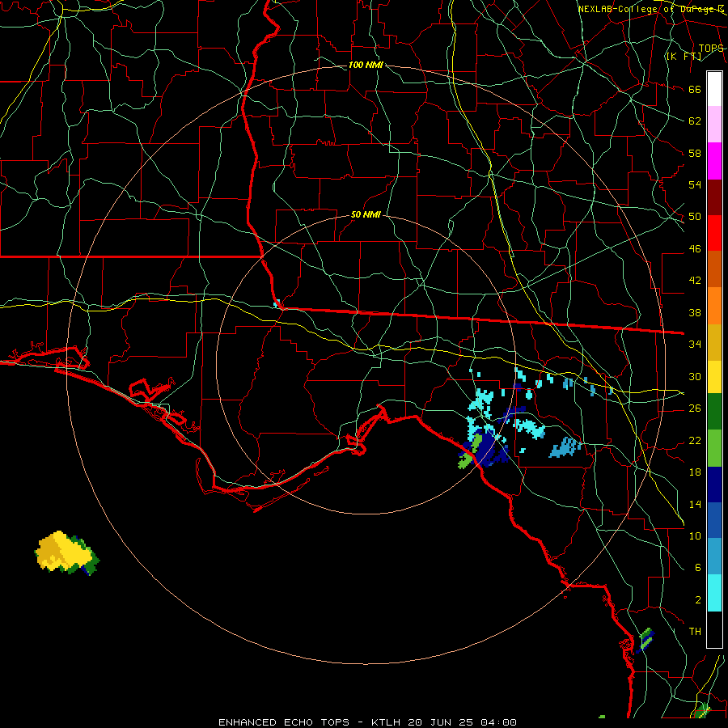Click the "42" legend value

pyautogui.click(x=695, y=281)
